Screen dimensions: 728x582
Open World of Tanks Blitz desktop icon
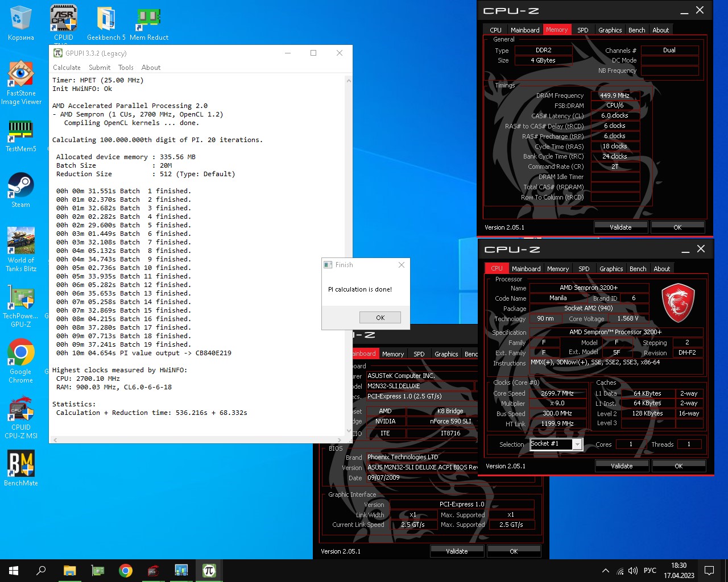point(21,249)
